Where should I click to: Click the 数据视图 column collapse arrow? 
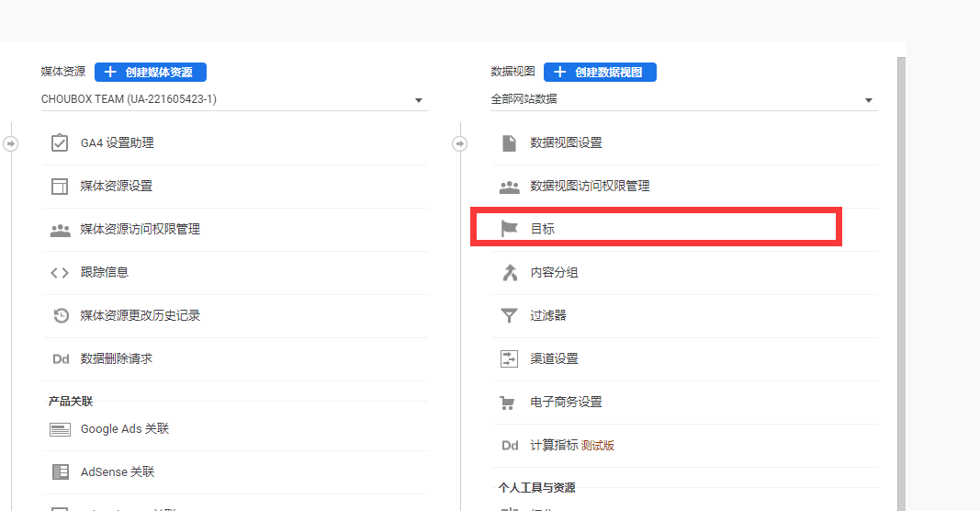[460, 143]
